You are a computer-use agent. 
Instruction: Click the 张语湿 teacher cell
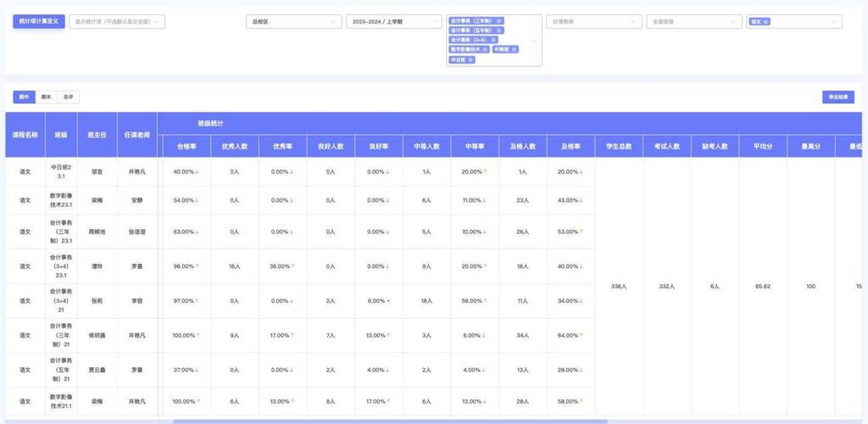click(137, 232)
